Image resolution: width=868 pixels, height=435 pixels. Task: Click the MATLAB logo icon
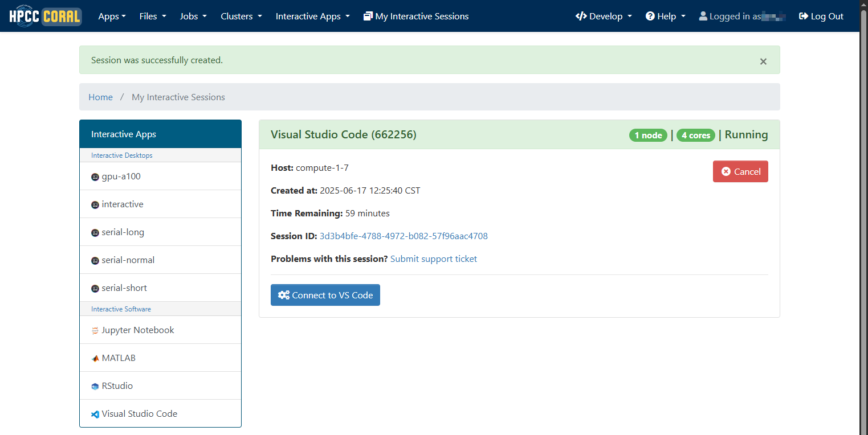[x=95, y=358]
